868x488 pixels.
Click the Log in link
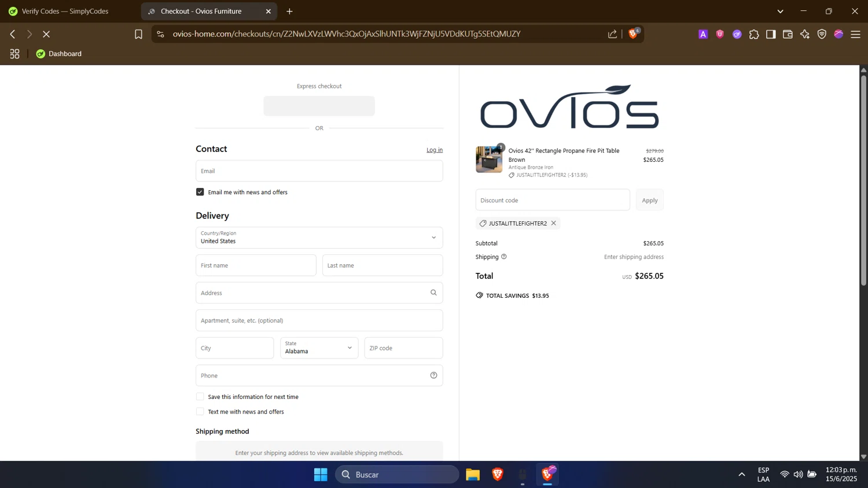click(435, 150)
